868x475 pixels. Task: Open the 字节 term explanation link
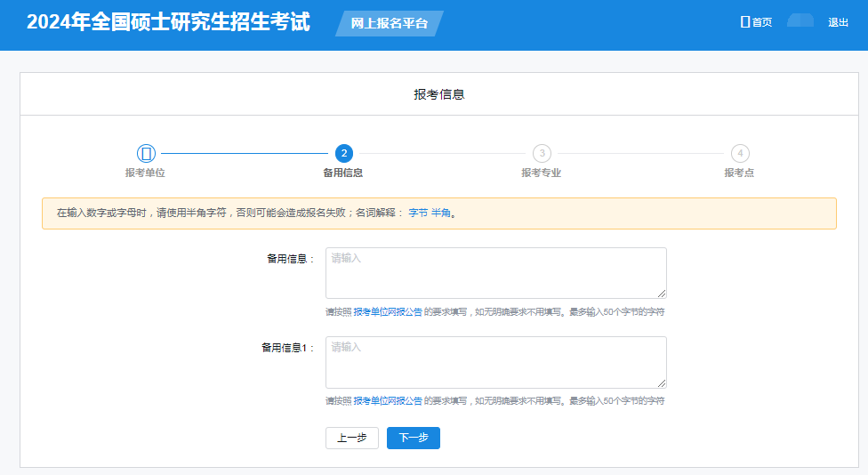click(418, 213)
